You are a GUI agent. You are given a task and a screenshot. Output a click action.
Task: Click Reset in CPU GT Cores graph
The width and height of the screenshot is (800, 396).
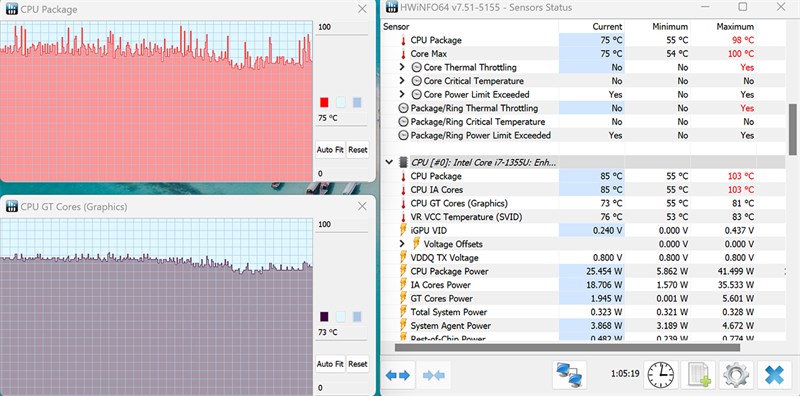358,364
